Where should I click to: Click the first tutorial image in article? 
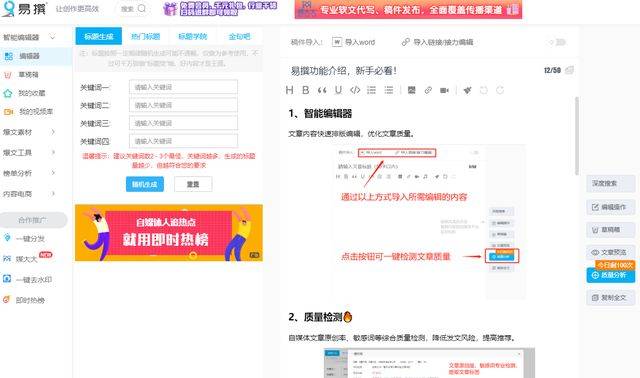(x=429, y=221)
